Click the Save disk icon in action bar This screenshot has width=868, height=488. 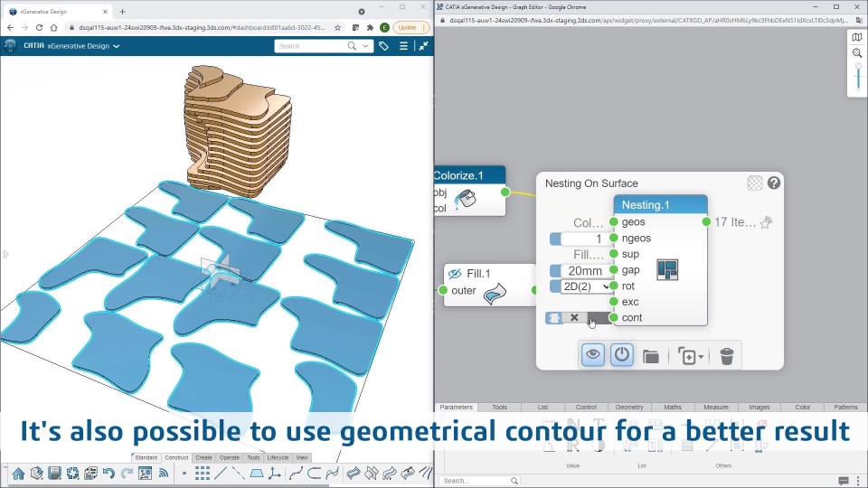click(54, 473)
